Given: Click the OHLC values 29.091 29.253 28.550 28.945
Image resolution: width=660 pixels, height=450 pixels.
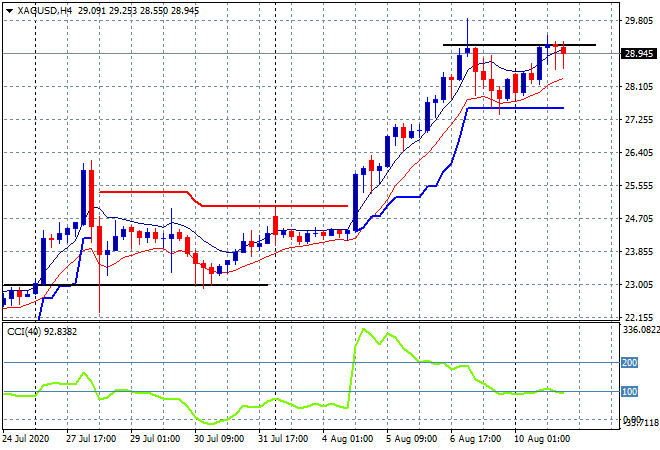Looking at the screenshot, I should point(138,11).
